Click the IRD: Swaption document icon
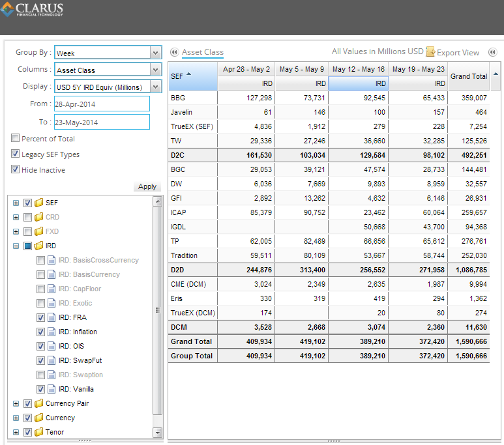 [x=52, y=375]
